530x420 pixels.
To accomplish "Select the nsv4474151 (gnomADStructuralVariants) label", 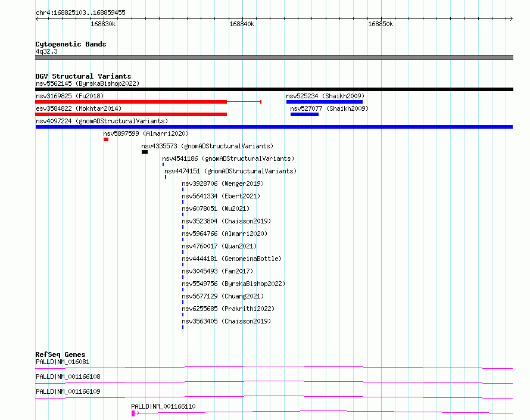I will click(x=230, y=171).
